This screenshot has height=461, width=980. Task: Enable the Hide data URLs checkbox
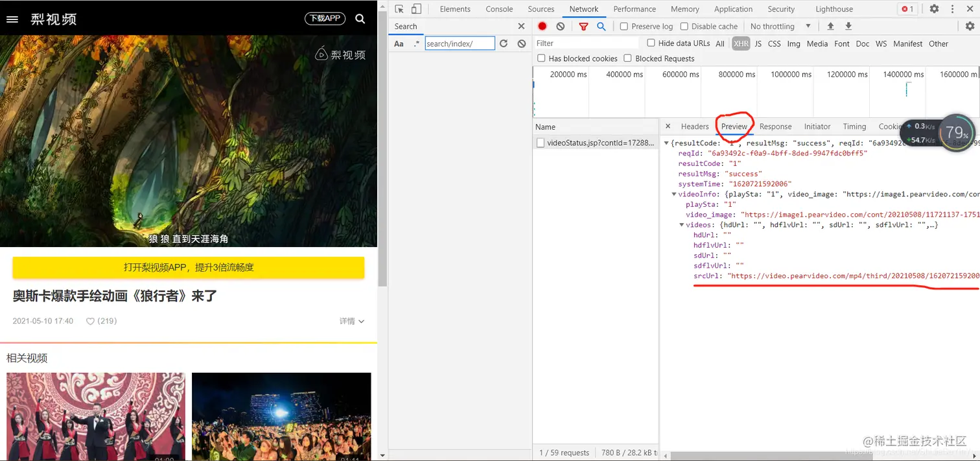click(x=651, y=43)
